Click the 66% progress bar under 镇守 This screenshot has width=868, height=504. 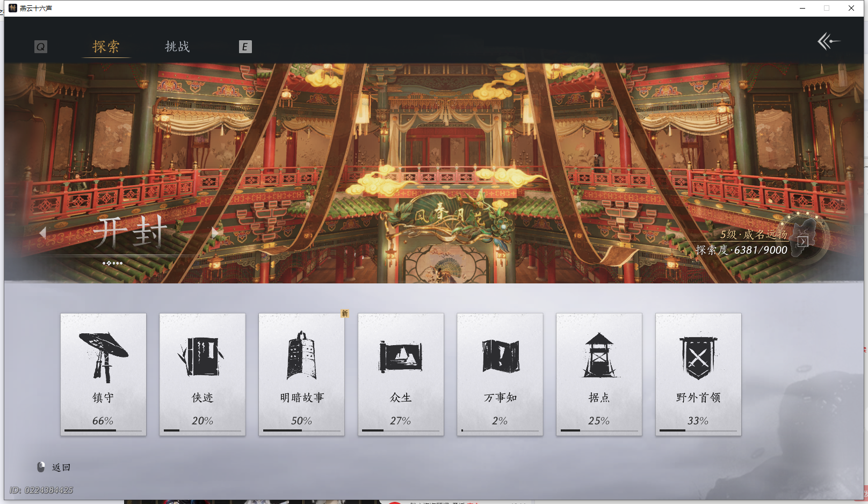point(103,429)
